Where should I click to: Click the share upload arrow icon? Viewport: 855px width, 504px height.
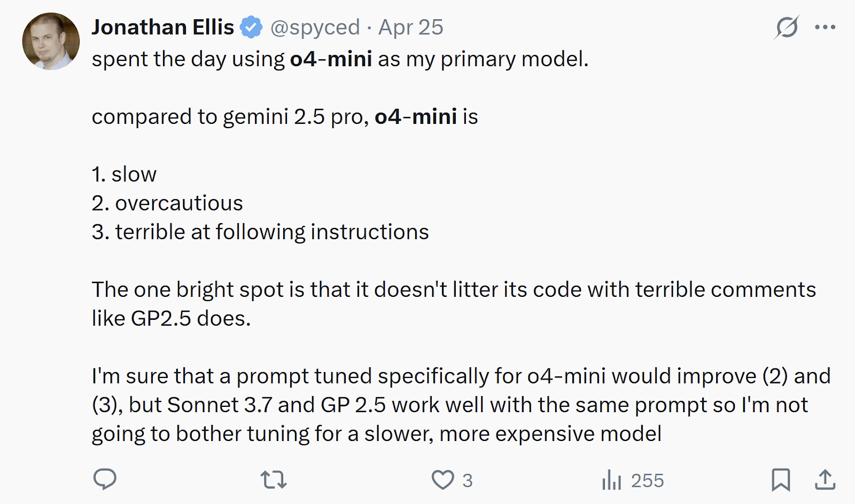tap(825, 479)
